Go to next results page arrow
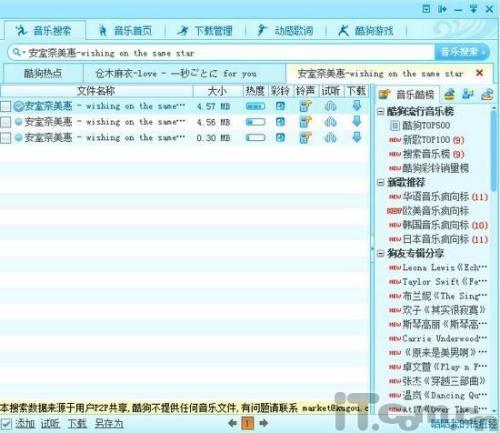 [x=264, y=423]
